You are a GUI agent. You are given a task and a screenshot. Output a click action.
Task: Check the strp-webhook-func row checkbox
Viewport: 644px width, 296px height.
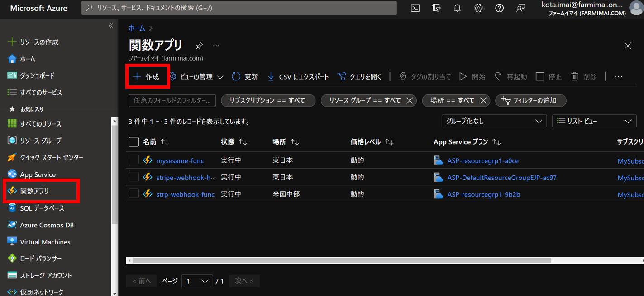click(x=134, y=193)
